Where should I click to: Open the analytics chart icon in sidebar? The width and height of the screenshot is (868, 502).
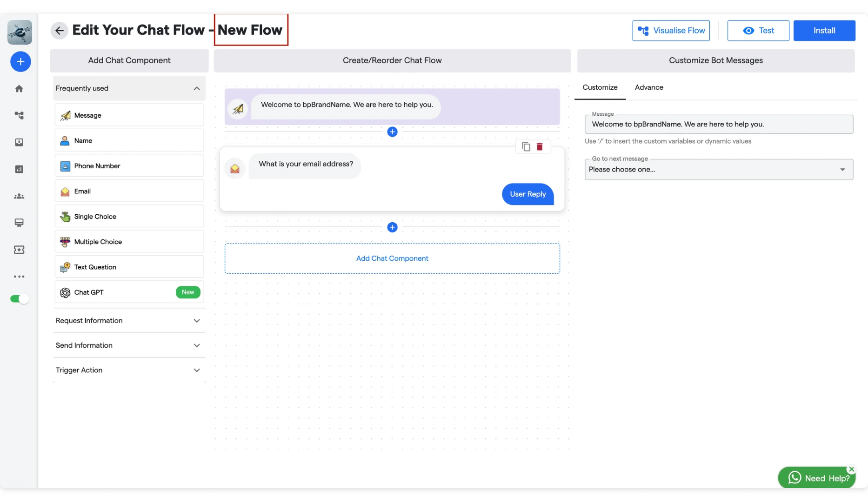[x=19, y=169]
